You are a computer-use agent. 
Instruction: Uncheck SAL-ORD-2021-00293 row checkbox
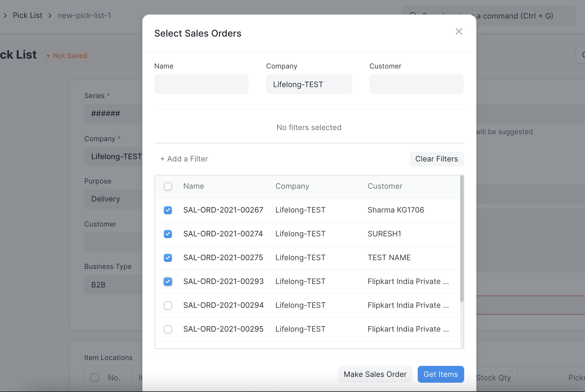pos(168,282)
